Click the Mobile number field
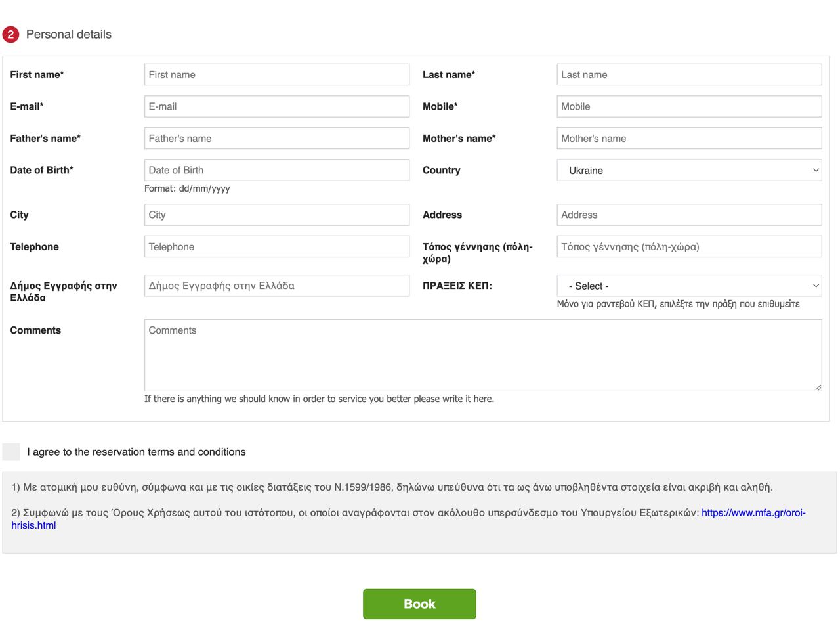This screenshot has width=840, height=639. pyautogui.click(x=688, y=106)
